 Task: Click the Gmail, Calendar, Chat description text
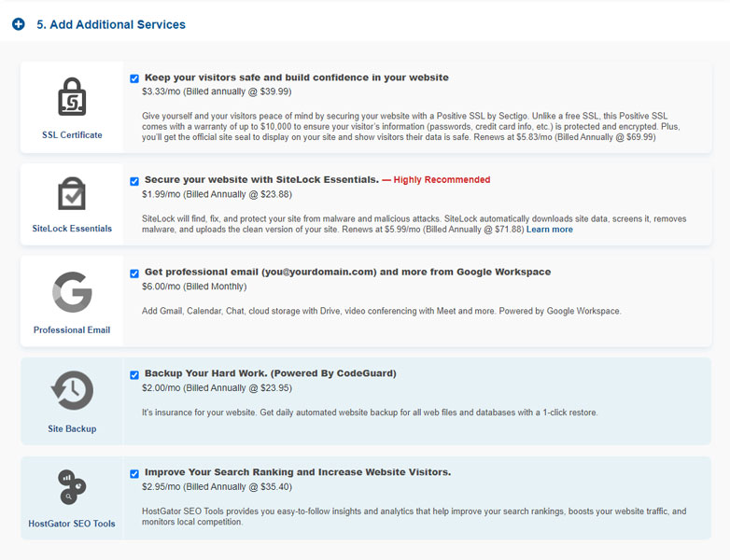pos(381,311)
